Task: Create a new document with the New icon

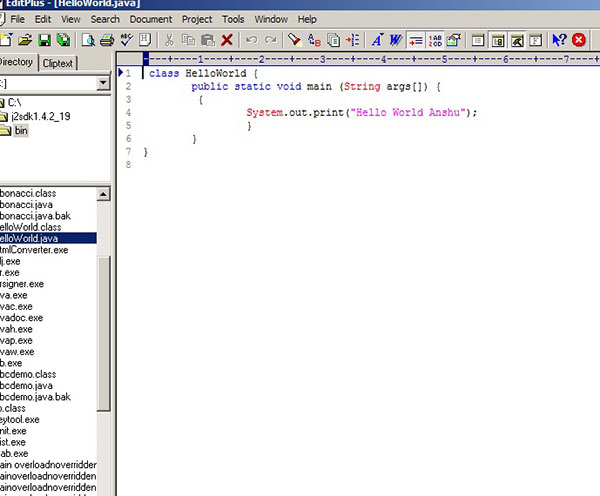Action: point(6,40)
